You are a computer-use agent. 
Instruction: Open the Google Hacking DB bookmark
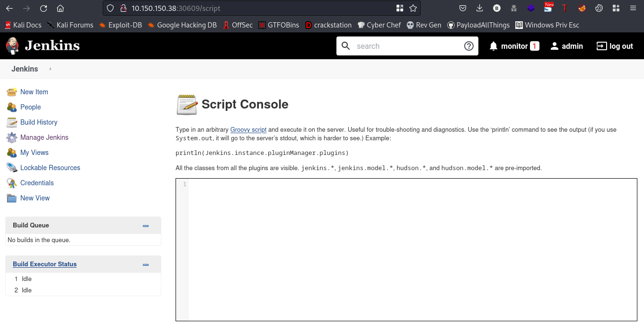click(182, 25)
